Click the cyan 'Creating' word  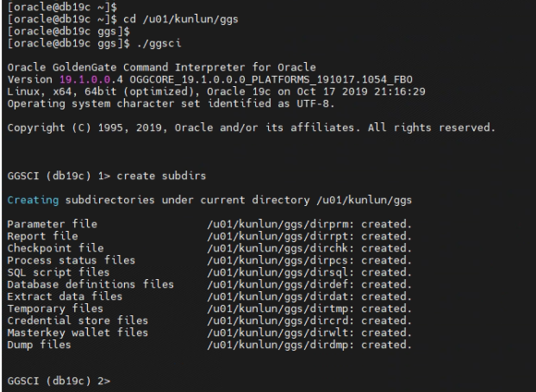33,200
